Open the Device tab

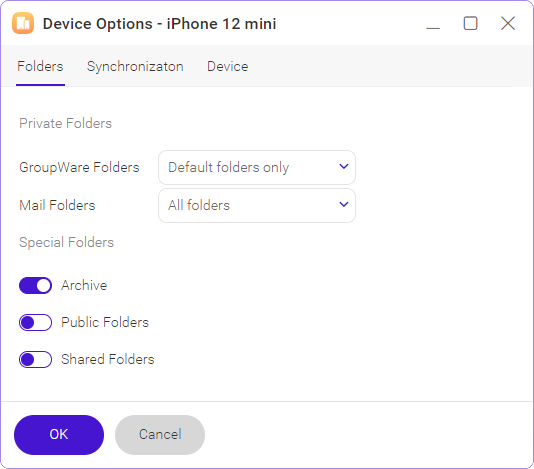227,66
